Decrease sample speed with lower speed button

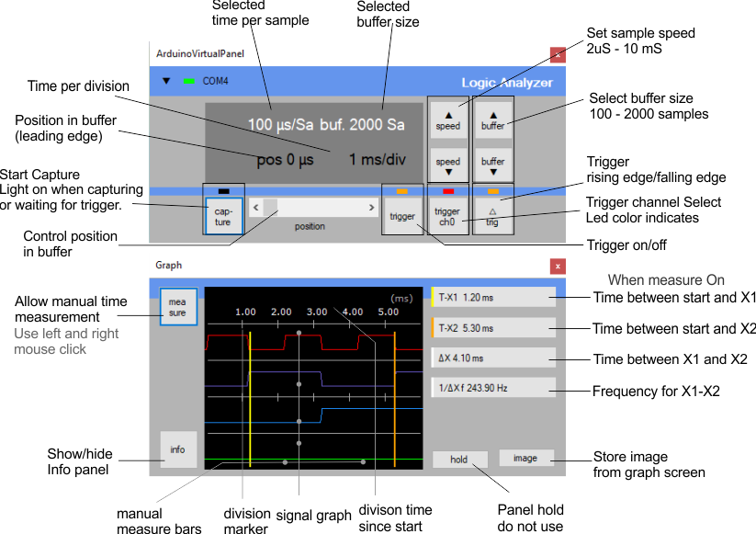click(x=448, y=165)
